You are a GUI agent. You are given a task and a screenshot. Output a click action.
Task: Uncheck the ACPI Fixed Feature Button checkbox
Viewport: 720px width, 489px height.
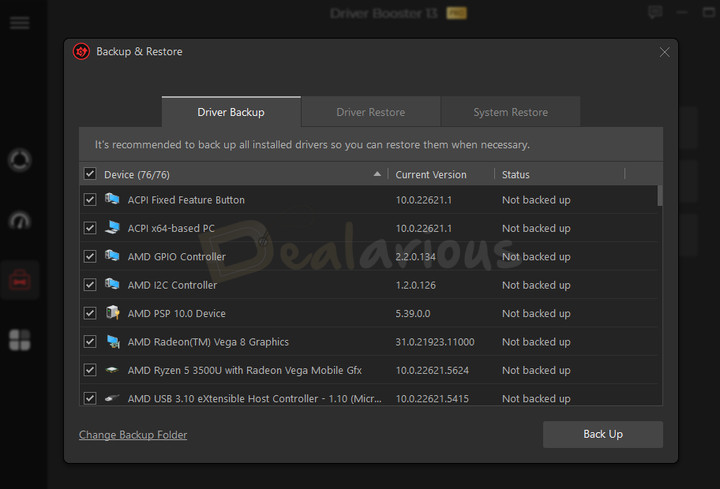[90, 200]
